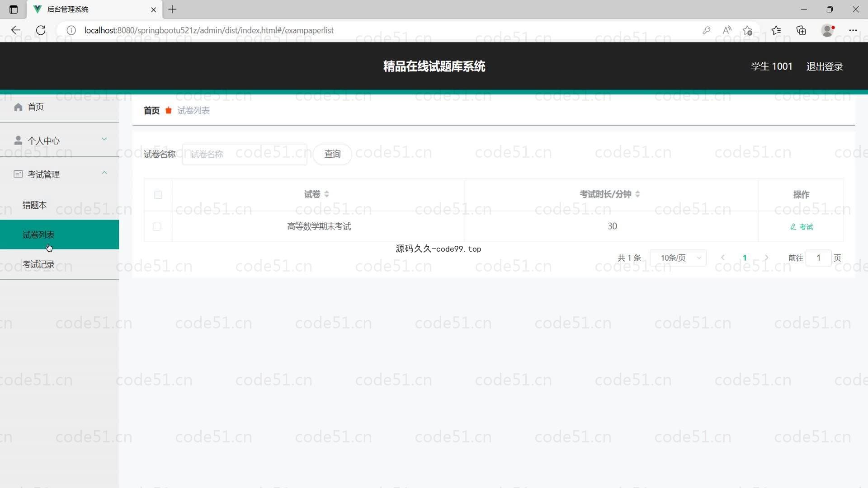Sort the 考试时长/分钟 column
Viewport: 868px width, 488px height.
coord(637,194)
